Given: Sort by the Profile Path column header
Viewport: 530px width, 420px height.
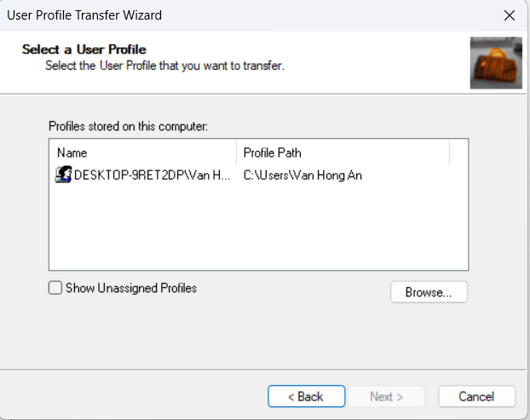Looking at the screenshot, I should (x=343, y=152).
